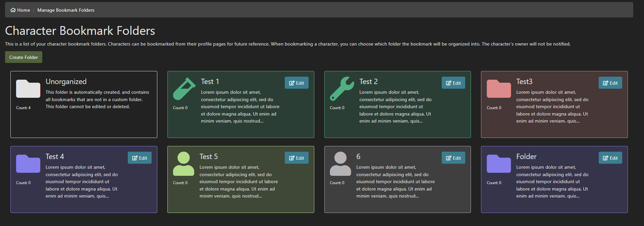
Task: Click the Create Folder button
Action: [x=24, y=57]
